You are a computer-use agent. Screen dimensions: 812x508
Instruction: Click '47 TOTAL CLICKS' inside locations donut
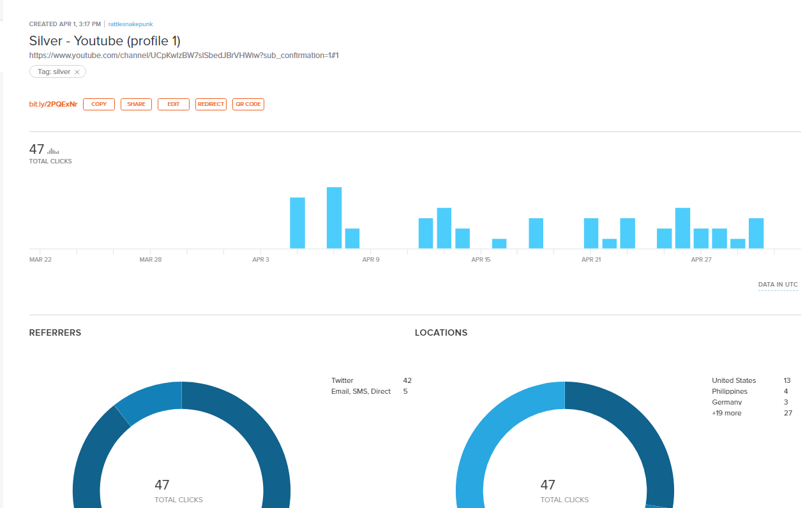(x=564, y=491)
